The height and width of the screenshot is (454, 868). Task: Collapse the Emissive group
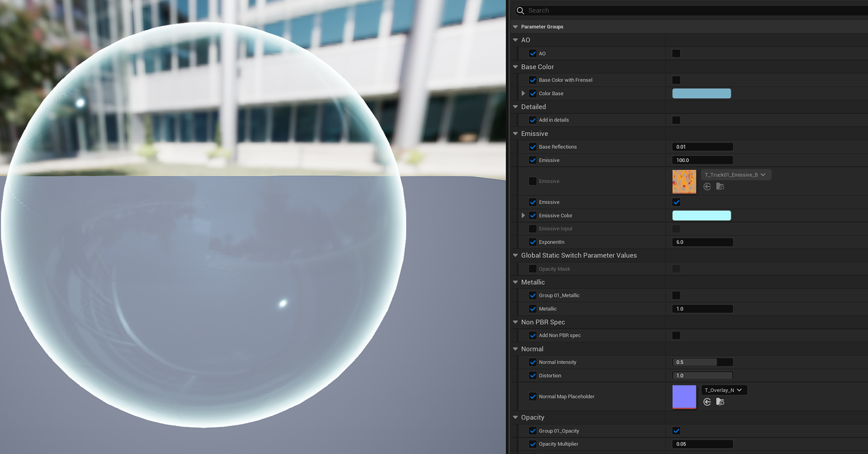coord(515,134)
